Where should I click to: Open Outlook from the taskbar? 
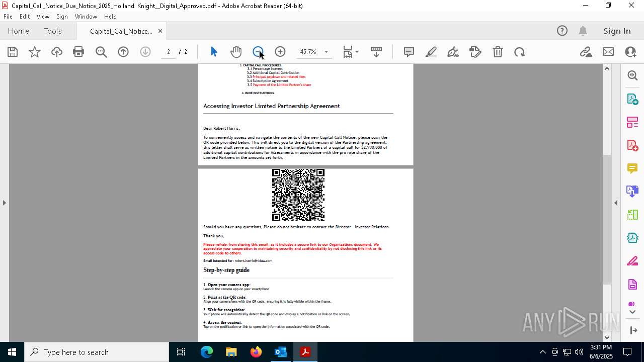[280, 352]
